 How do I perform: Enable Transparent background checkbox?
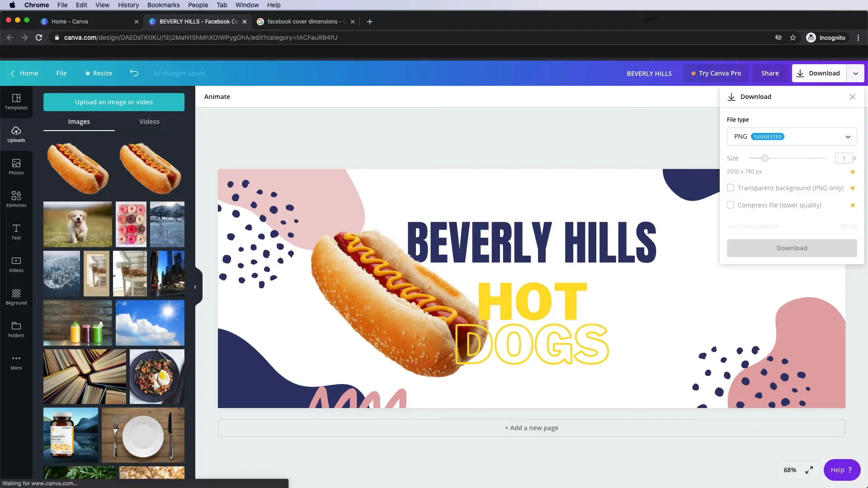(x=731, y=188)
